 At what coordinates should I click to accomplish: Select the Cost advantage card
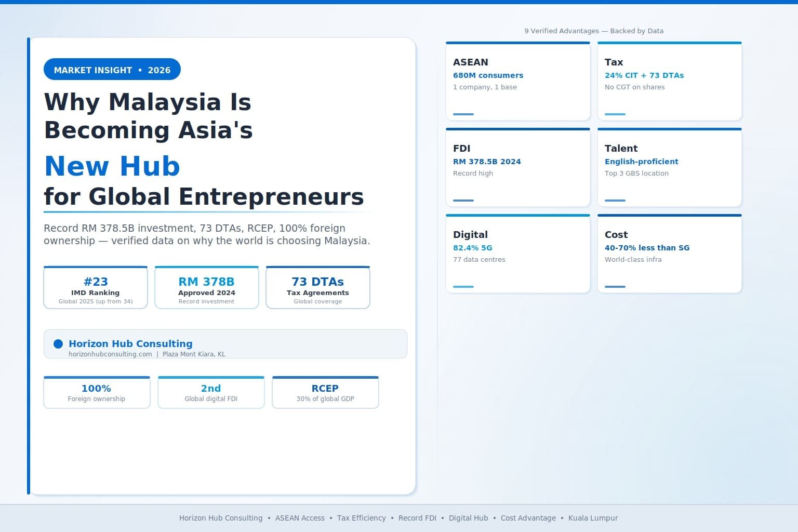(x=669, y=254)
